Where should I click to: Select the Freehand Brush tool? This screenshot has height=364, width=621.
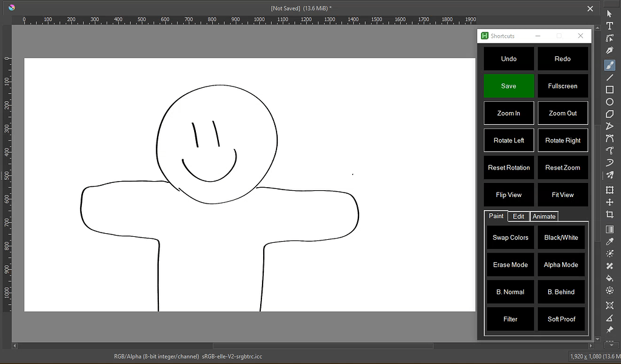609,64
